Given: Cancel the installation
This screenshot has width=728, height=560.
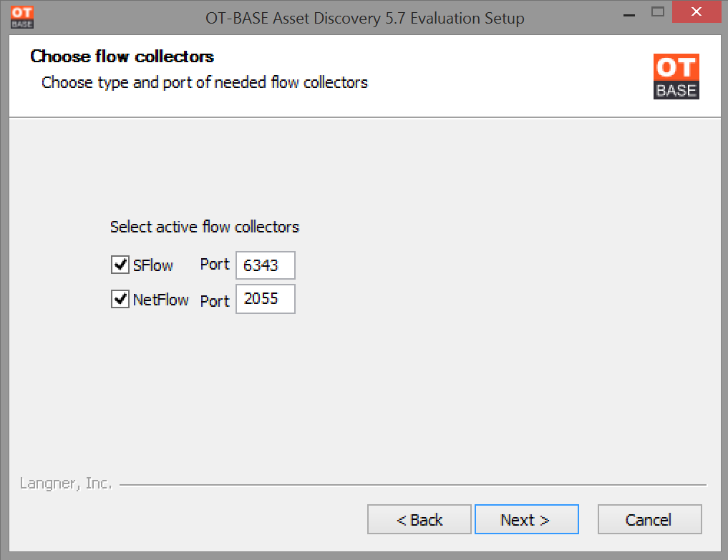Looking at the screenshot, I should tap(649, 520).
